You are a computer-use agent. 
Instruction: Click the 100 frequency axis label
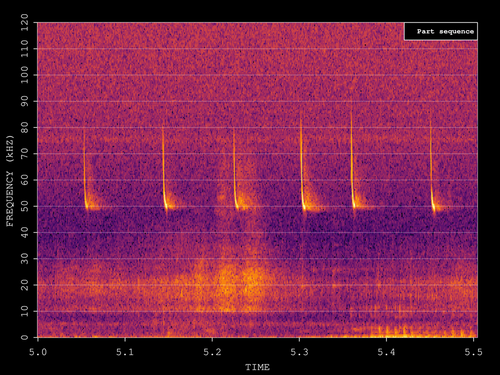pos(25,75)
